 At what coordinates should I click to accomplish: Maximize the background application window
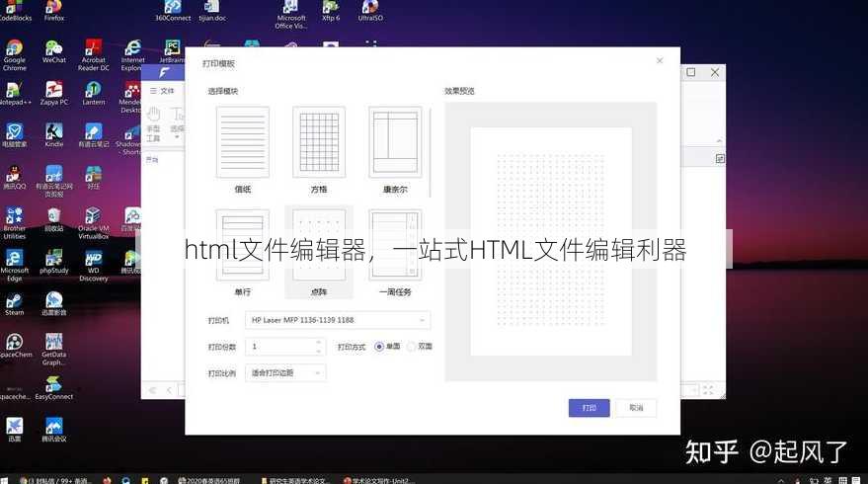pos(691,72)
